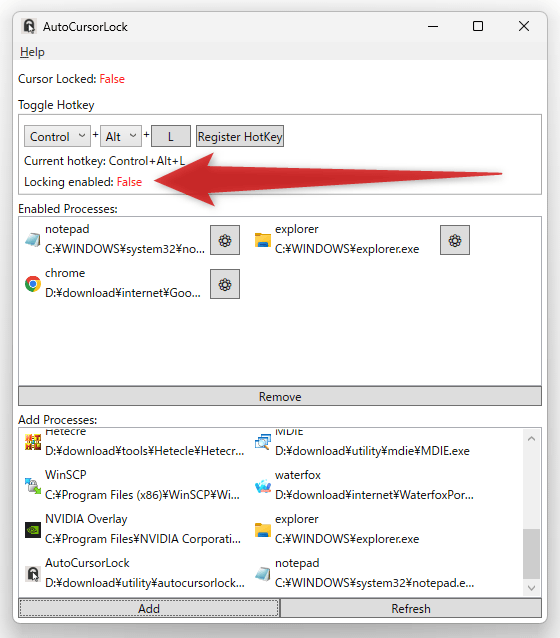Click Current hotkey: Control+Alt+L text
Screen dimensions: 560x638
105,161
